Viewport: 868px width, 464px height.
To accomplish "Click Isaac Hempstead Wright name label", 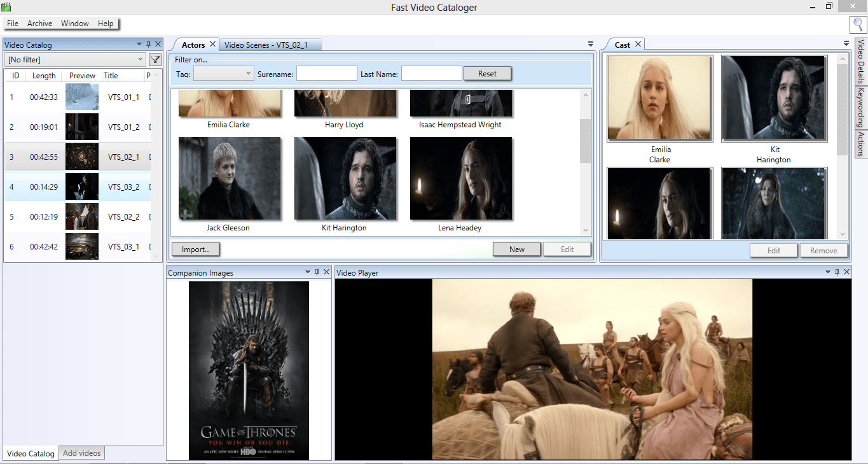I will pyautogui.click(x=460, y=125).
